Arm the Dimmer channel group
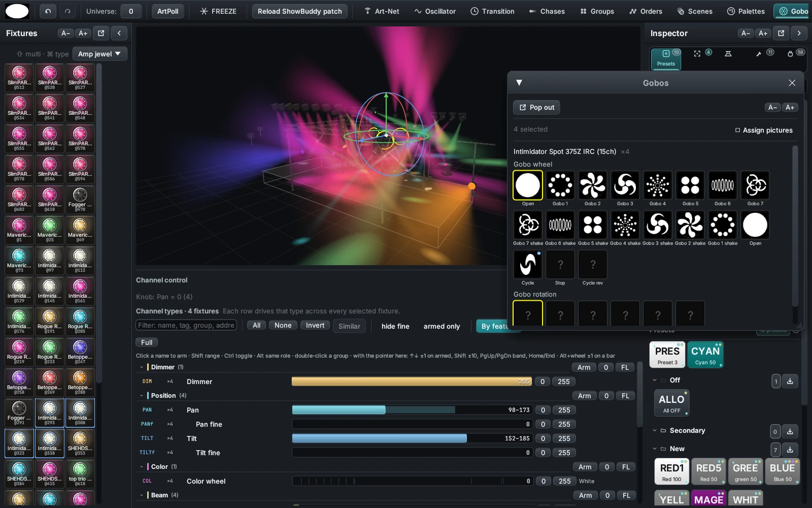Screen dimensions: 812x508 584,367
